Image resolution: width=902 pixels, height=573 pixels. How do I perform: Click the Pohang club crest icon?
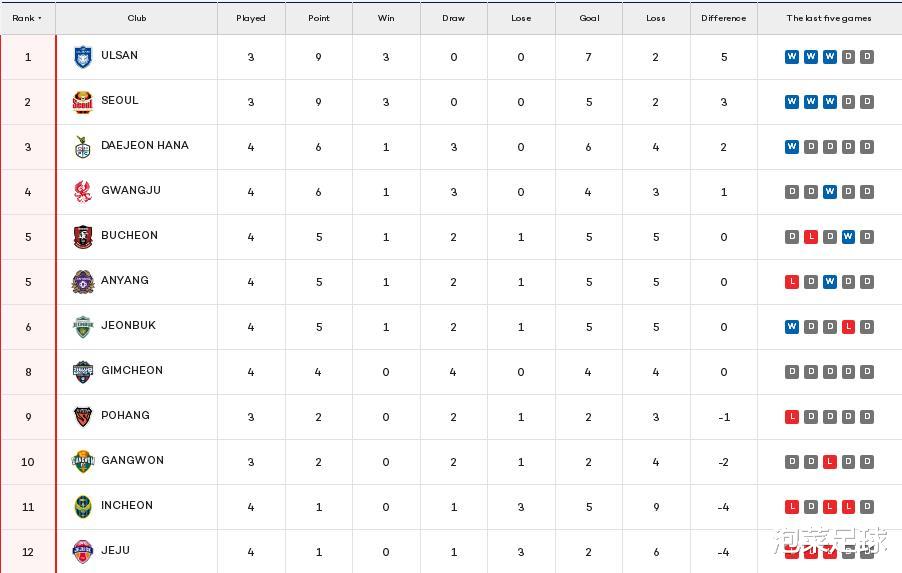(x=83, y=417)
